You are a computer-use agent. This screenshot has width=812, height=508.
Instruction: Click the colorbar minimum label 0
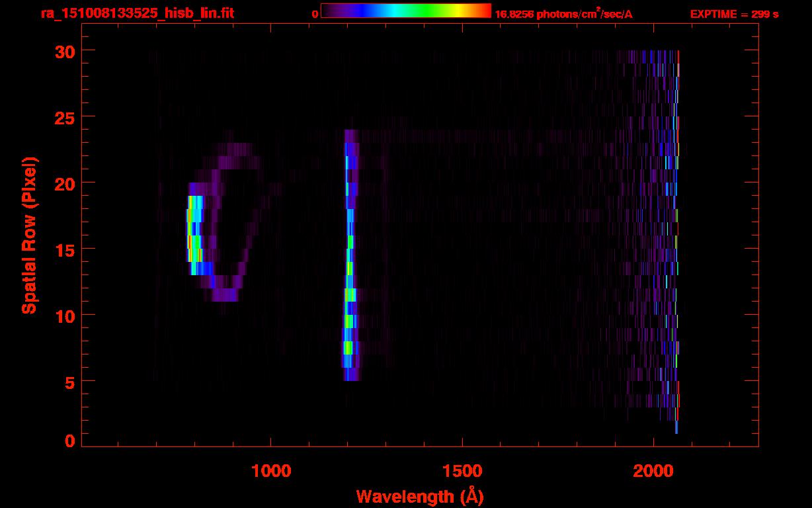pyautogui.click(x=315, y=14)
